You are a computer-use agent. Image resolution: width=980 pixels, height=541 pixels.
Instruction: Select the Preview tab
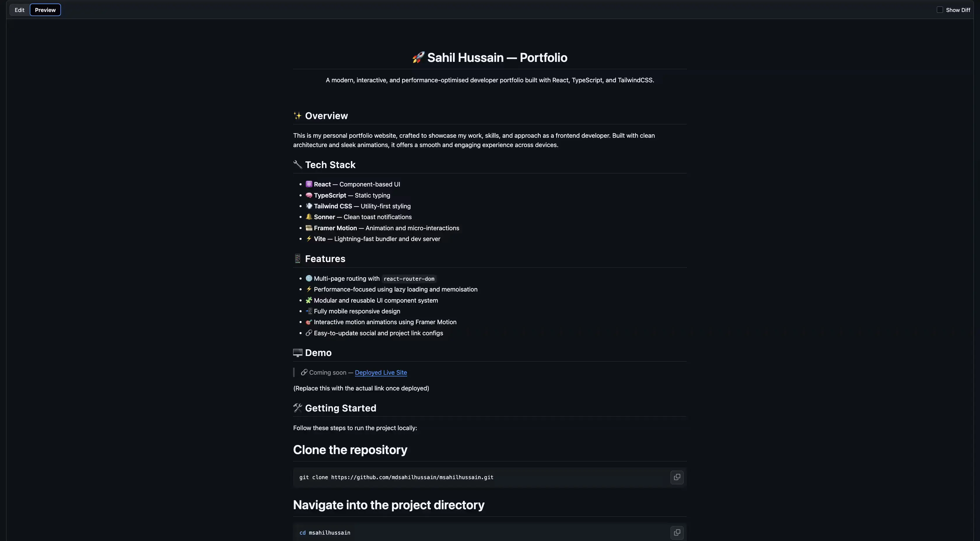point(45,10)
